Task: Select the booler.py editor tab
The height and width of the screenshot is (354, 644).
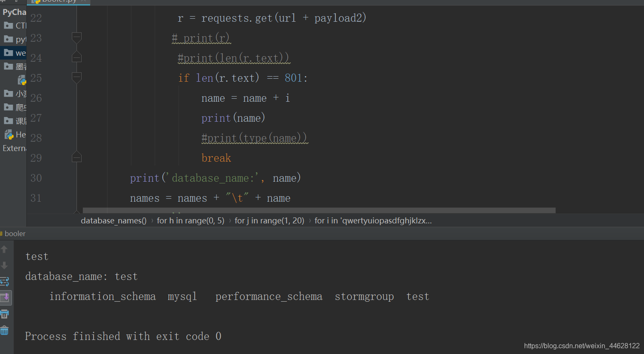Action: 58,2
